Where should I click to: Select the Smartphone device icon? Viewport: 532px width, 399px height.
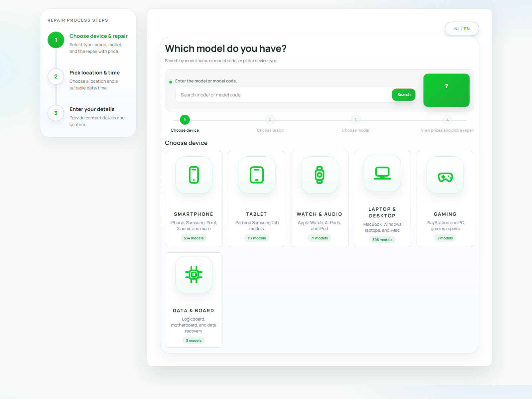[194, 175]
